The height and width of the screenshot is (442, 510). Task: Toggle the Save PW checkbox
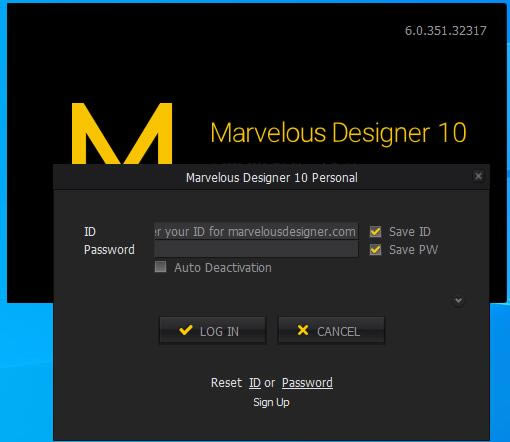pos(375,249)
